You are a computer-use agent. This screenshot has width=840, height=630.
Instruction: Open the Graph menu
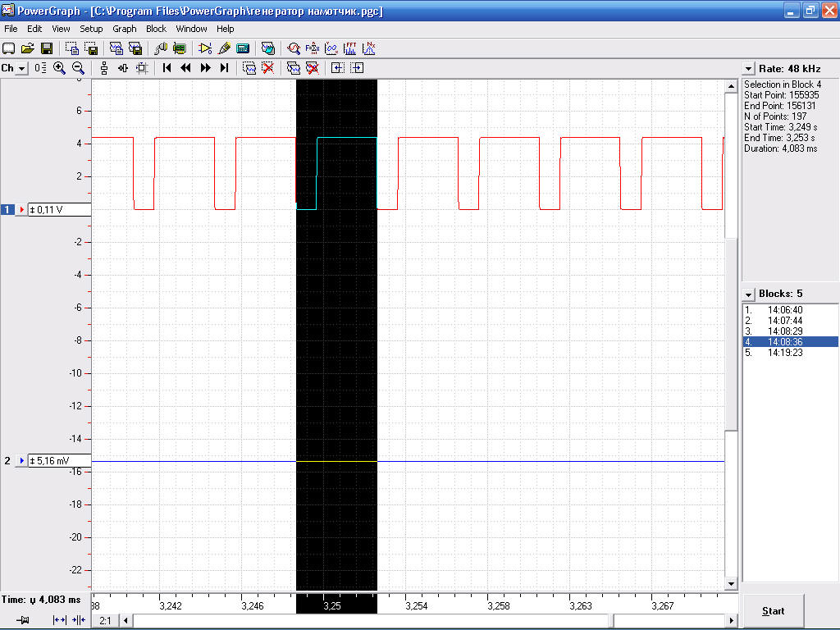(125, 29)
